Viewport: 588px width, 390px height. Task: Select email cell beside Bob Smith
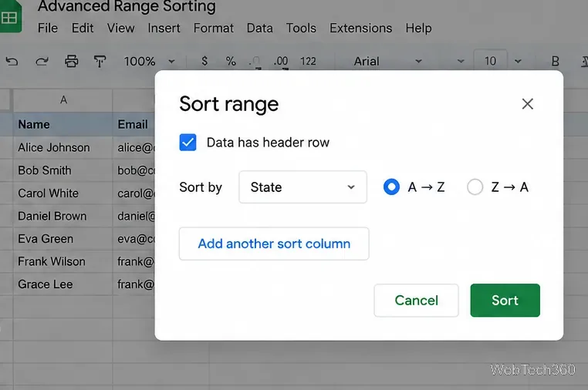(133, 170)
